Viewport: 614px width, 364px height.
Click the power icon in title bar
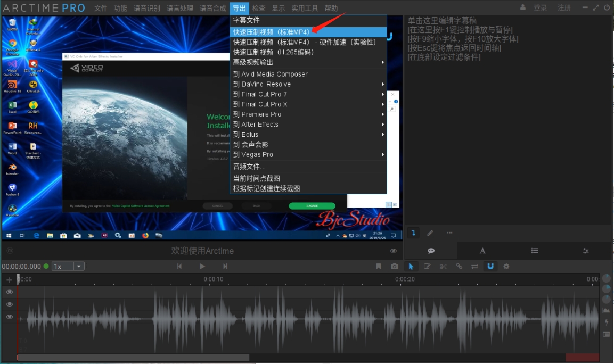(607, 7)
